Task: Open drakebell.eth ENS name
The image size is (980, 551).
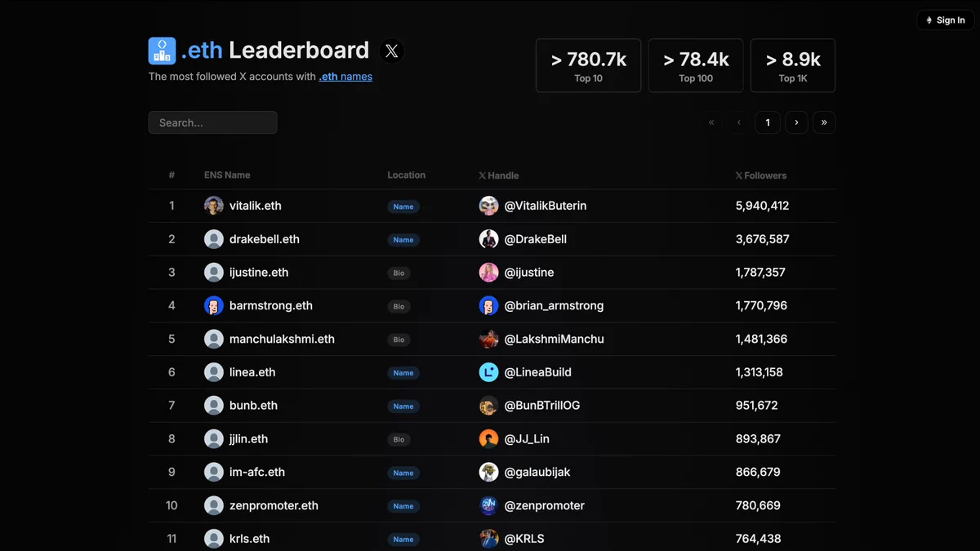Action: click(265, 239)
